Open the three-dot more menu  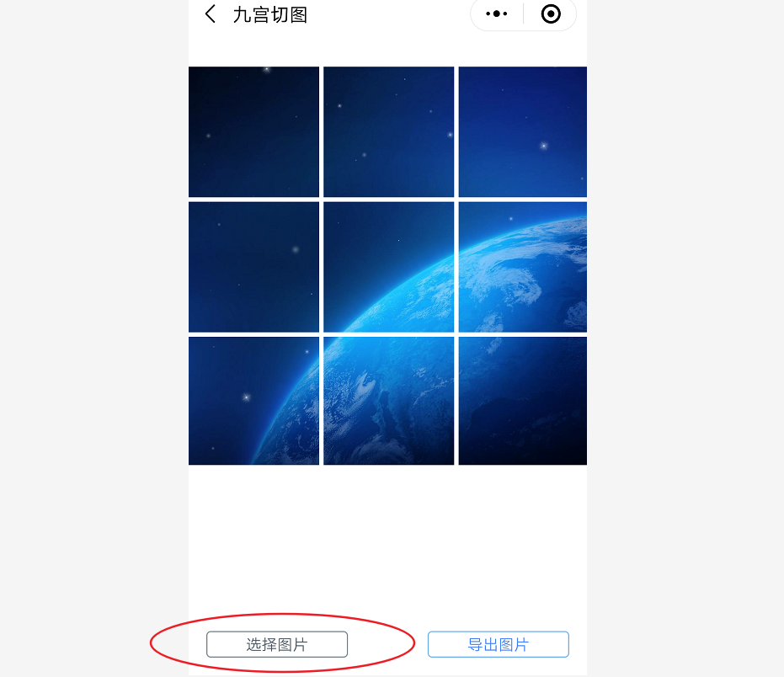coord(497,14)
